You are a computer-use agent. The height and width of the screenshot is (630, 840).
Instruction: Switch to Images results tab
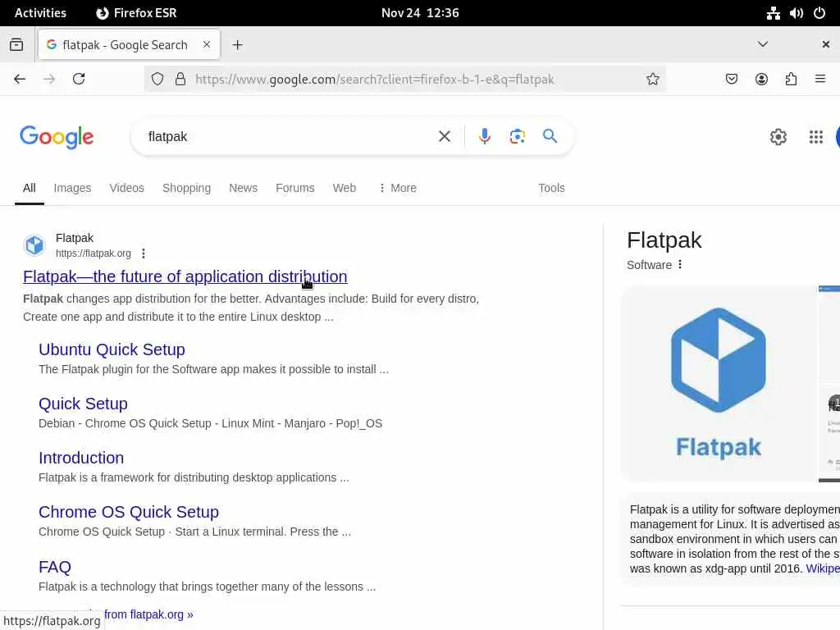coord(72,188)
